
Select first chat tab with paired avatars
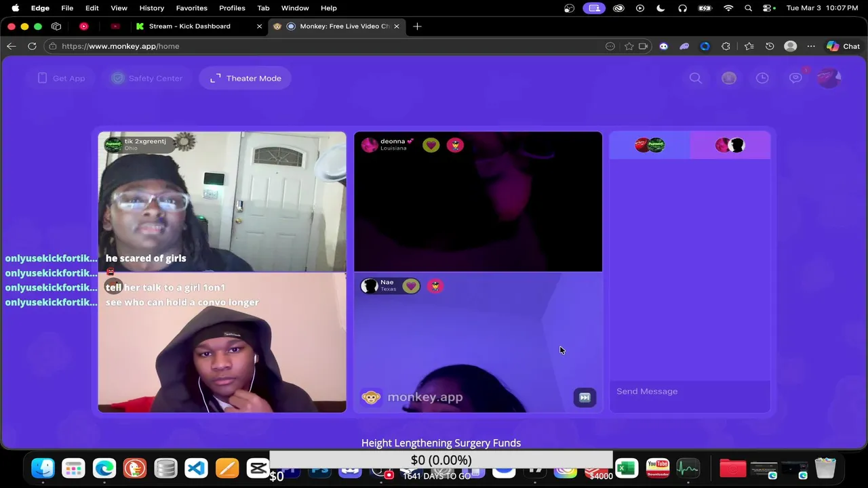650,144
